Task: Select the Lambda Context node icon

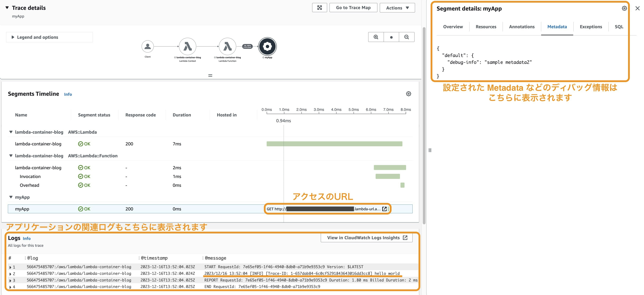Action: coord(187,46)
